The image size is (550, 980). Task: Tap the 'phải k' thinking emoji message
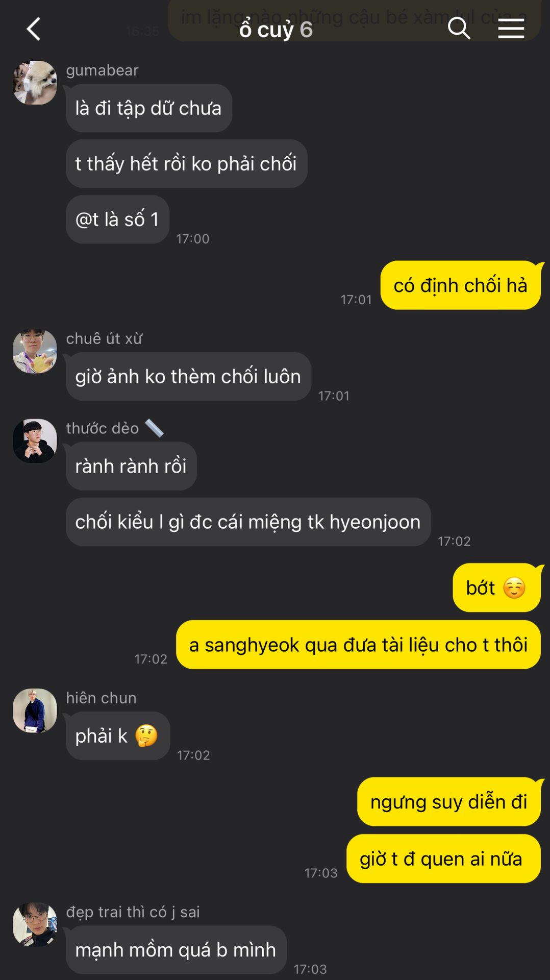pyautogui.click(x=118, y=736)
